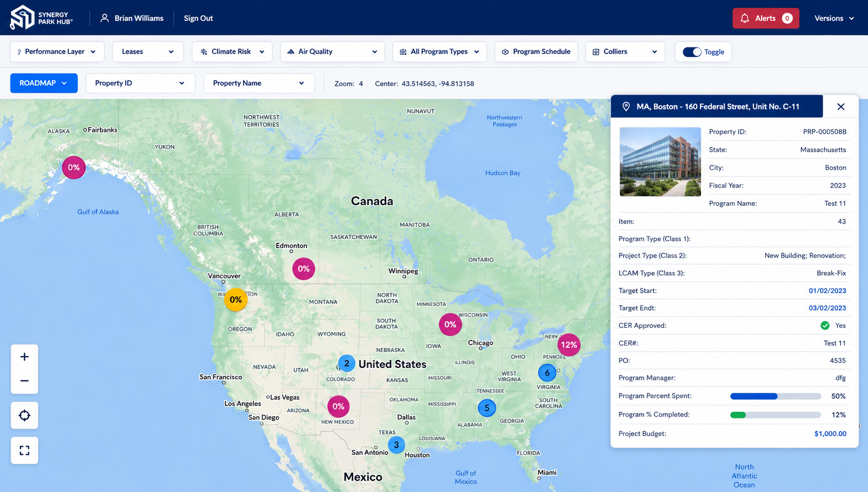Screen dimensions: 868x492
Task: Click the panel title MA, Boston address
Action: [x=718, y=107]
